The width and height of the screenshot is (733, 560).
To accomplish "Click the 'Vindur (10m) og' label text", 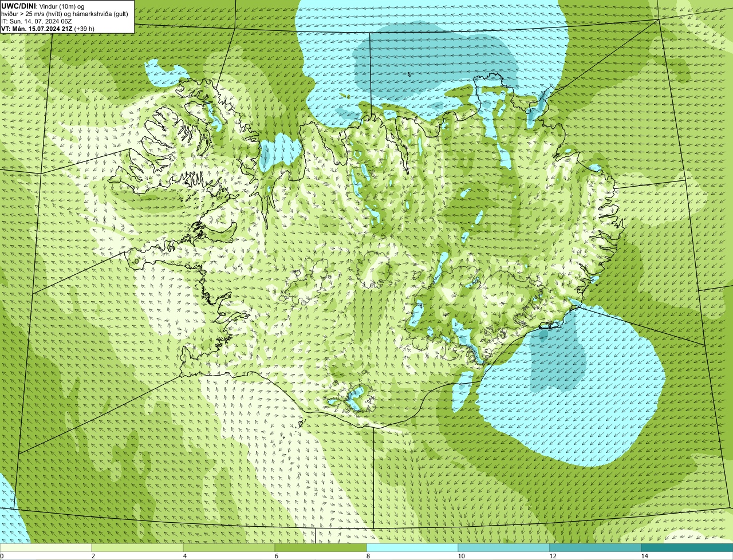I will click(x=62, y=6).
